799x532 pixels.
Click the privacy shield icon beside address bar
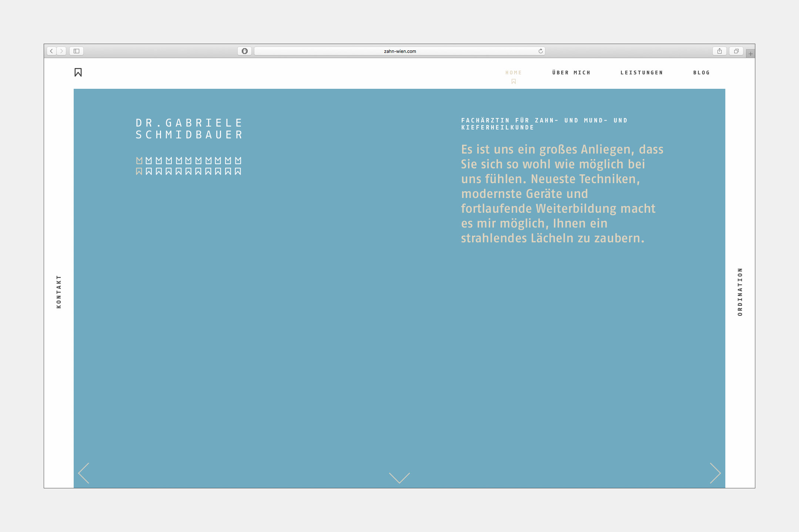click(244, 51)
